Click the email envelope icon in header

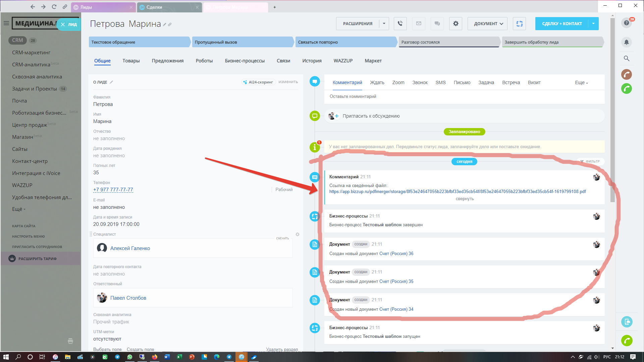tap(419, 23)
